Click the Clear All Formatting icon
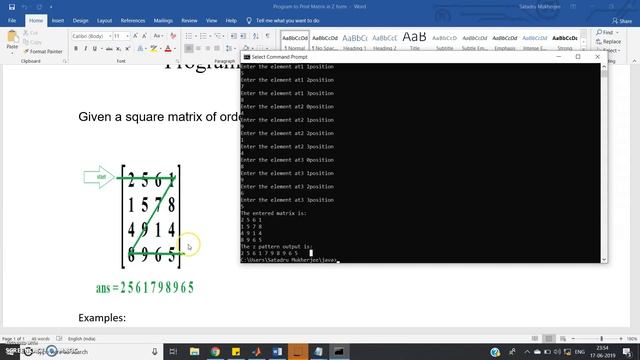Screen dimensions: 640x360 pyautogui.click(x=173, y=36)
